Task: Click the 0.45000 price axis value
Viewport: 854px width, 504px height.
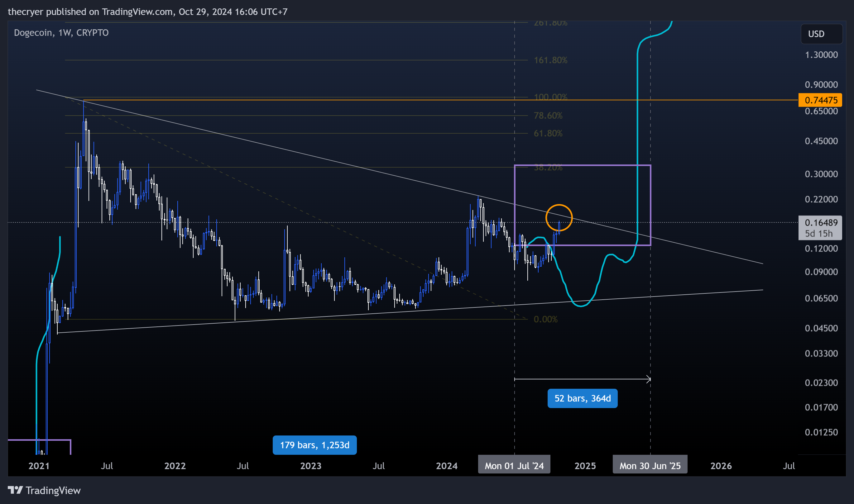Action: point(821,141)
